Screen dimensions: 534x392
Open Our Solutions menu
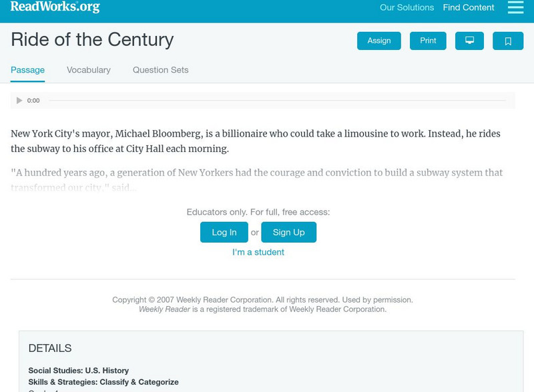click(x=407, y=8)
